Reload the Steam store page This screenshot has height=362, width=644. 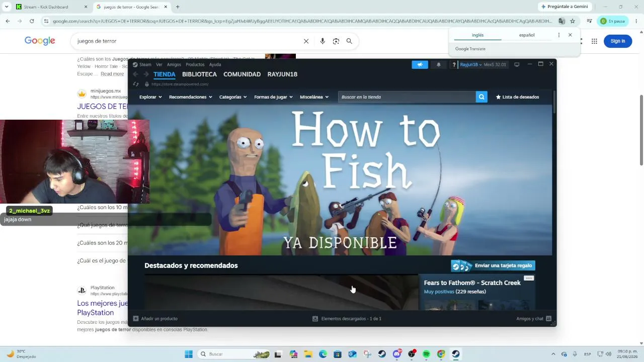[x=135, y=84]
